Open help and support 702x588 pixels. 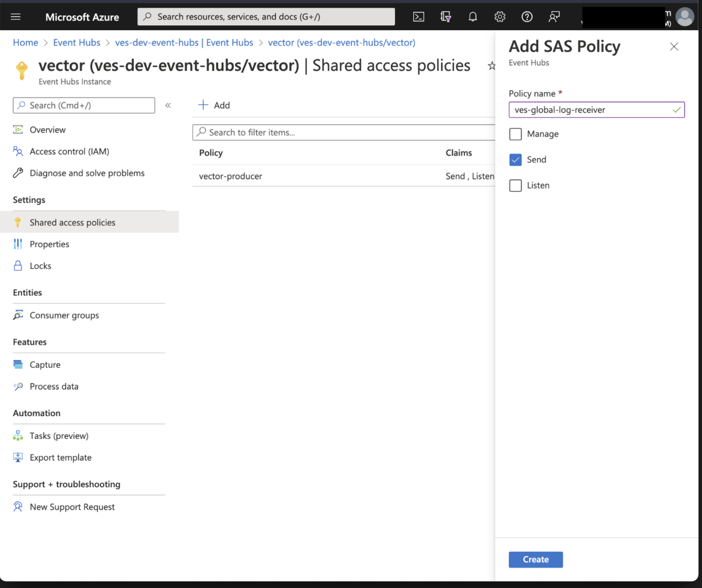coord(527,17)
